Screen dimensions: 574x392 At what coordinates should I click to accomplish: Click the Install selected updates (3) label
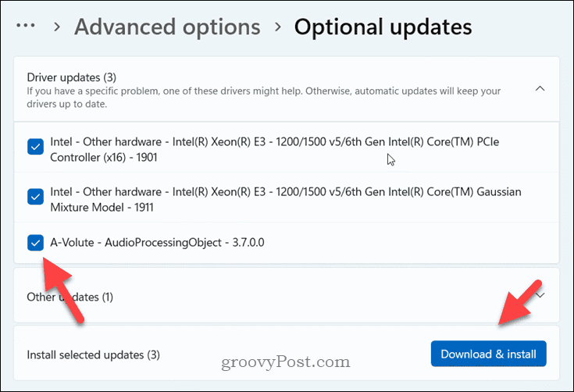pyautogui.click(x=94, y=355)
